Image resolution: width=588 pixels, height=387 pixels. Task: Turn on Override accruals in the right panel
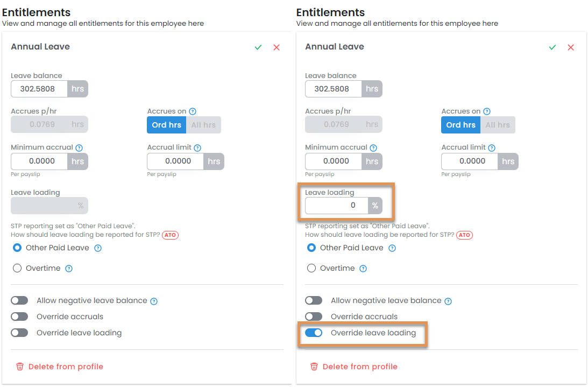pos(314,316)
